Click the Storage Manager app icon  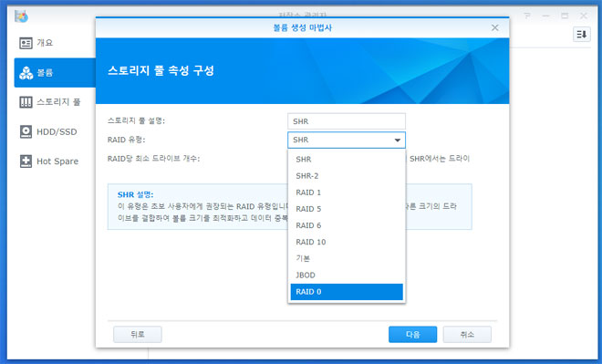coord(21,16)
